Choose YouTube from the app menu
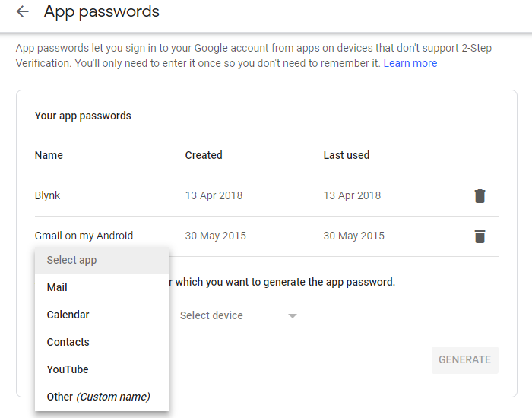 coord(68,369)
